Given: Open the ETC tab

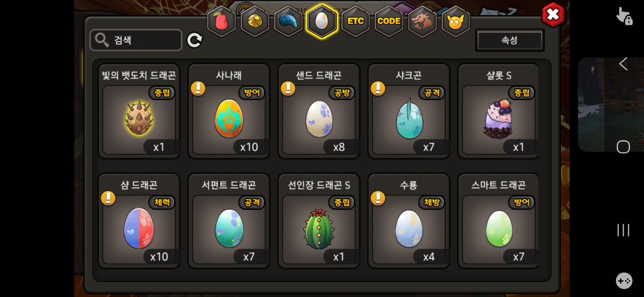Looking at the screenshot, I should pyautogui.click(x=356, y=21).
